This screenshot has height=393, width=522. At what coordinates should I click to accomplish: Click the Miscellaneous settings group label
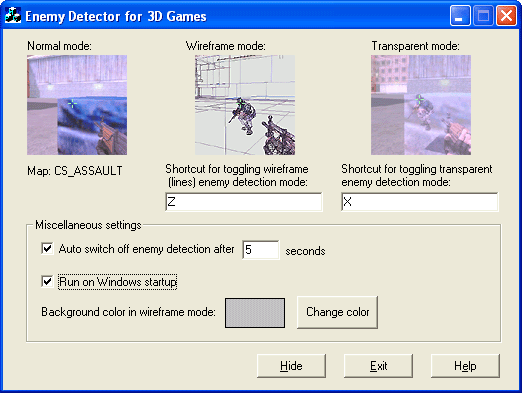coord(88,225)
